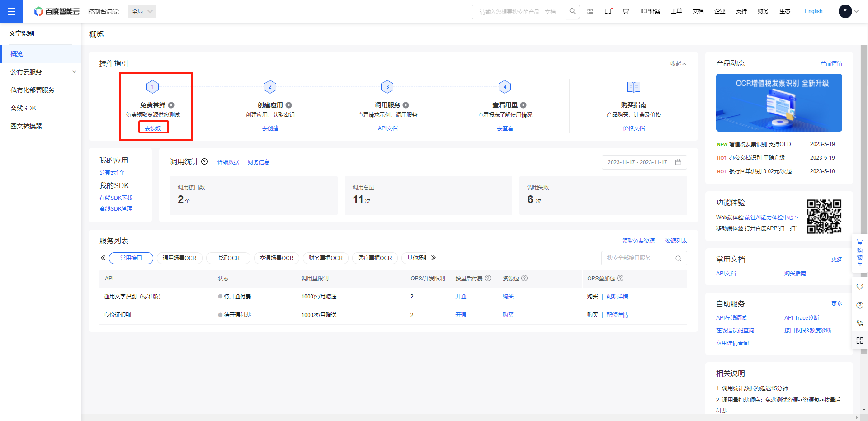Open 财务信息 link
Viewport: 868px width, 421px height.
coord(259,162)
